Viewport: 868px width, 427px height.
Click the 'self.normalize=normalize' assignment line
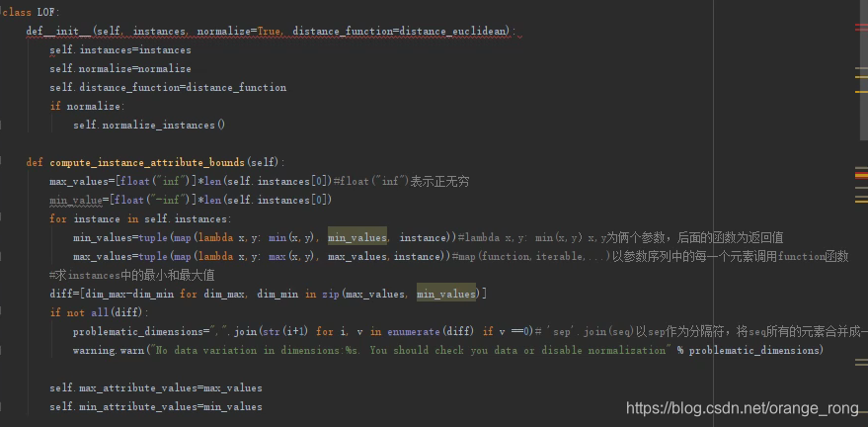click(x=120, y=68)
